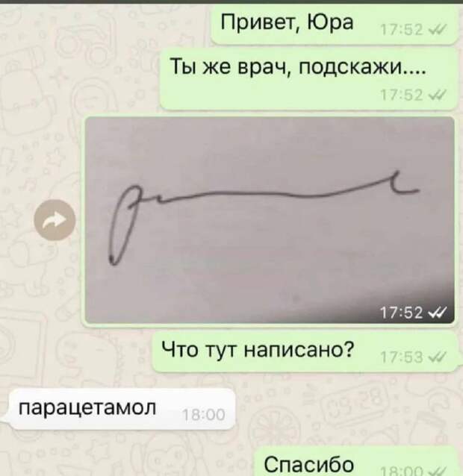Image resolution: width=463 pixels, height=476 pixels.
Task: Click the handwritten scribble inside the photo
Action: (264, 218)
